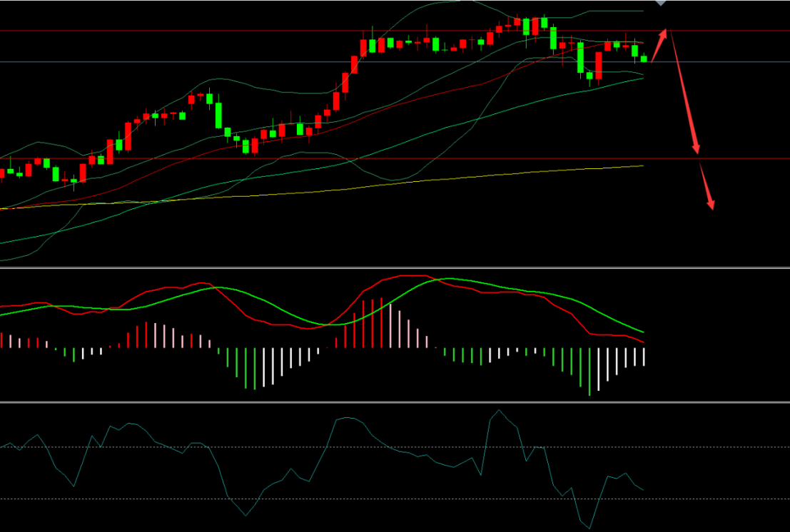Click the most recent green candlestick

[644, 58]
